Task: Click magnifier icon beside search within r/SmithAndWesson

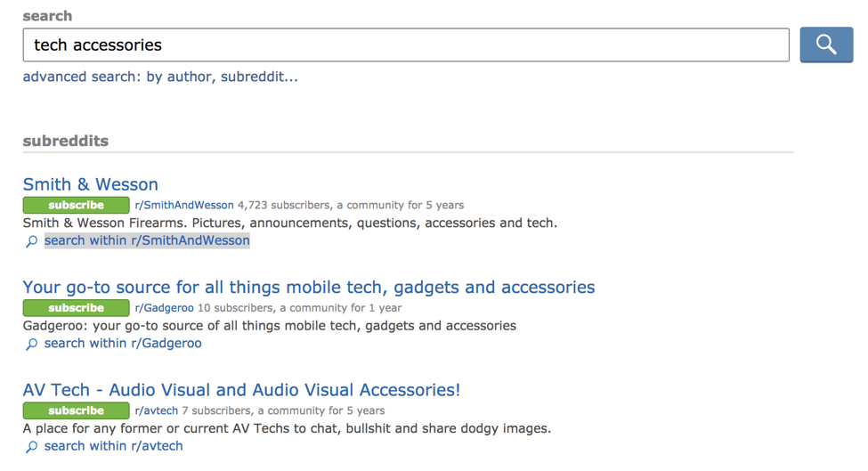Action: 32,241
